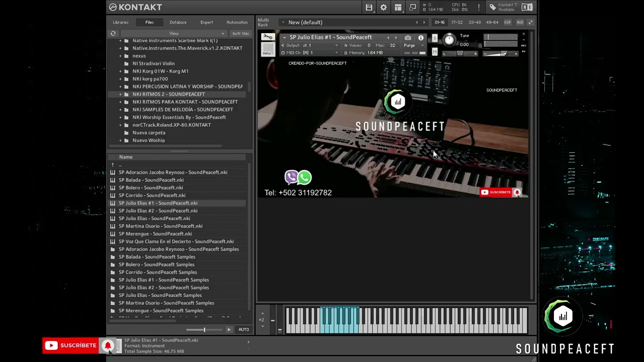
Task: Open Kontakt options gear icon
Action: click(x=383, y=7)
